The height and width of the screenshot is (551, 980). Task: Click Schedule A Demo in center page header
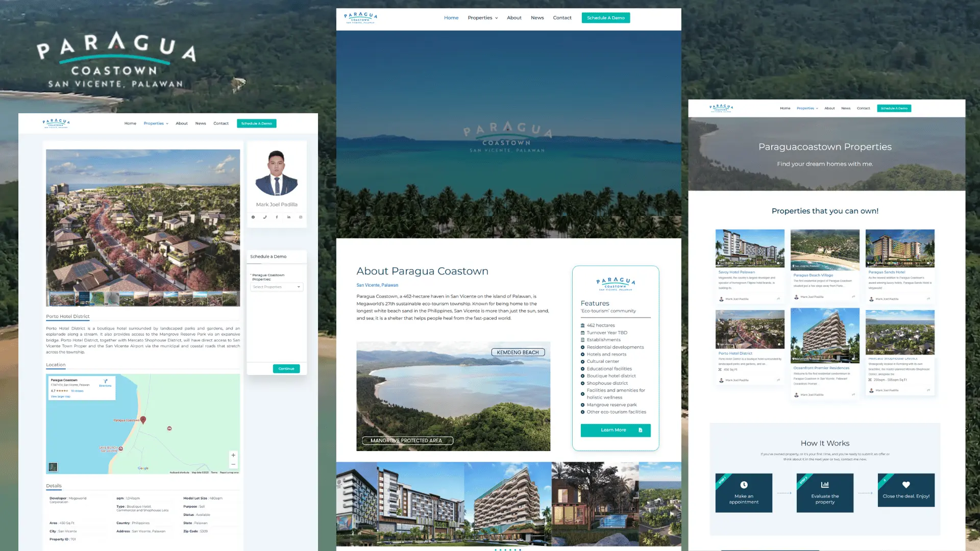click(x=606, y=18)
